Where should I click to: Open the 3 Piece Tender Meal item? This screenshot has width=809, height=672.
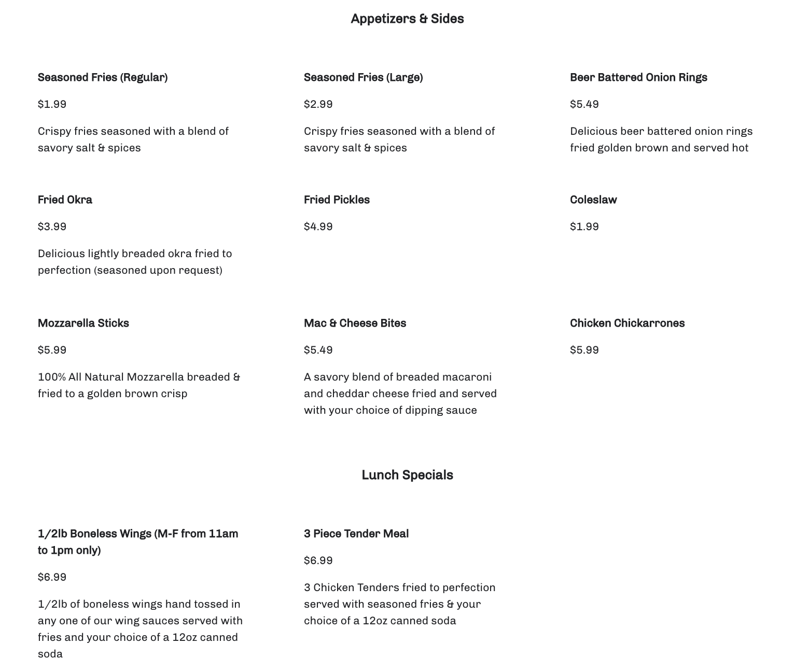356,534
